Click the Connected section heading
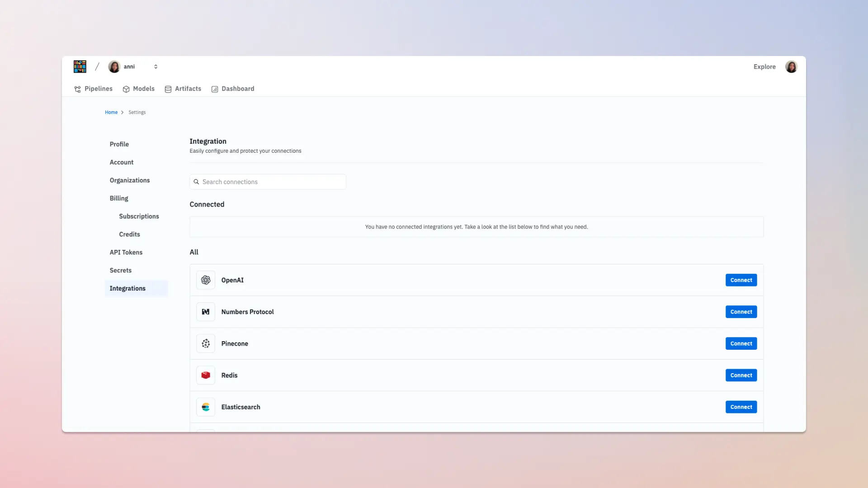This screenshot has height=488, width=868. pos(207,204)
